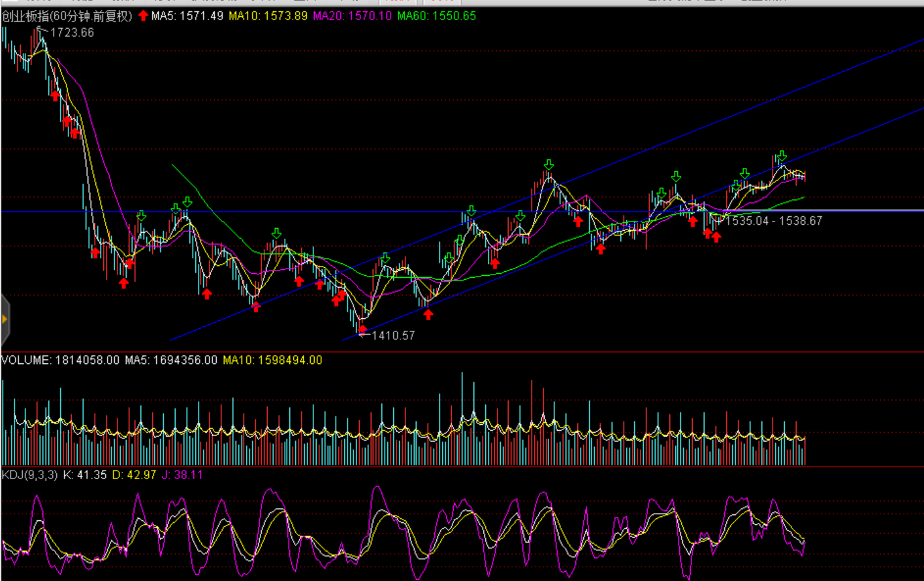Click the 1723.66 high price label
This screenshot has width=924, height=581.
pyautogui.click(x=72, y=33)
